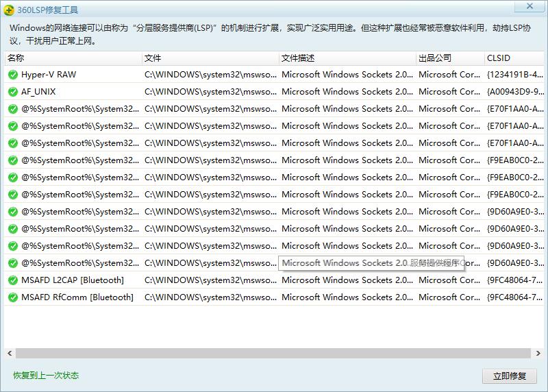
Task: Click the file path in the AF_UNIX row
Action: (210, 92)
